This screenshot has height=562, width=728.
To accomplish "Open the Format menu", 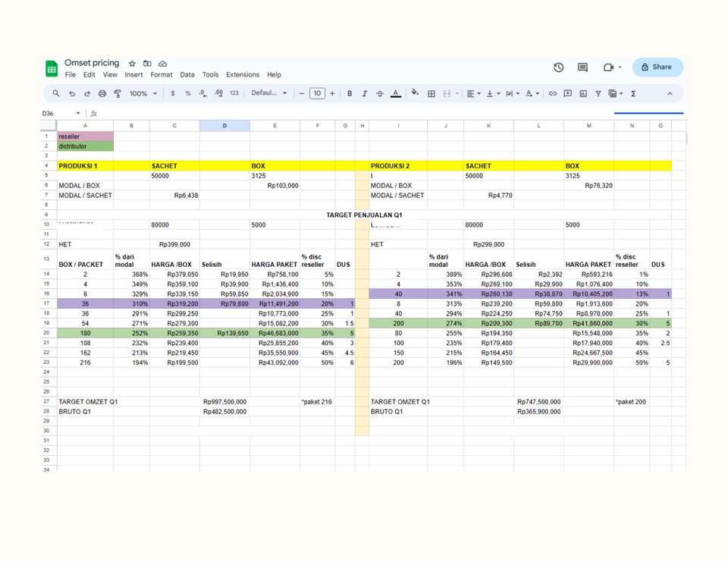I will (162, 74).
